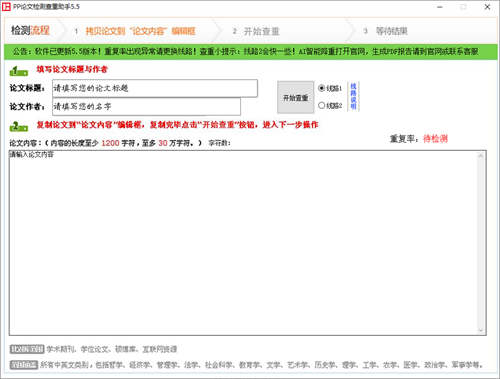The height and width of the screenshot is (379, 500).
Task: Minimize the PP论文检测查重助手 window
Action: click(440, 7)
